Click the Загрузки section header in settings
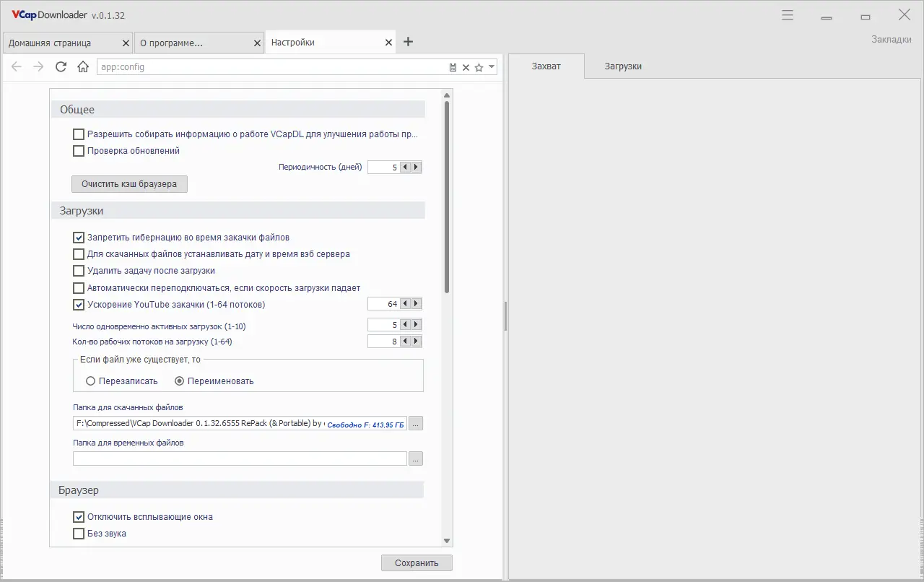Screen dimensions: 924x582 tap(238, 211)
